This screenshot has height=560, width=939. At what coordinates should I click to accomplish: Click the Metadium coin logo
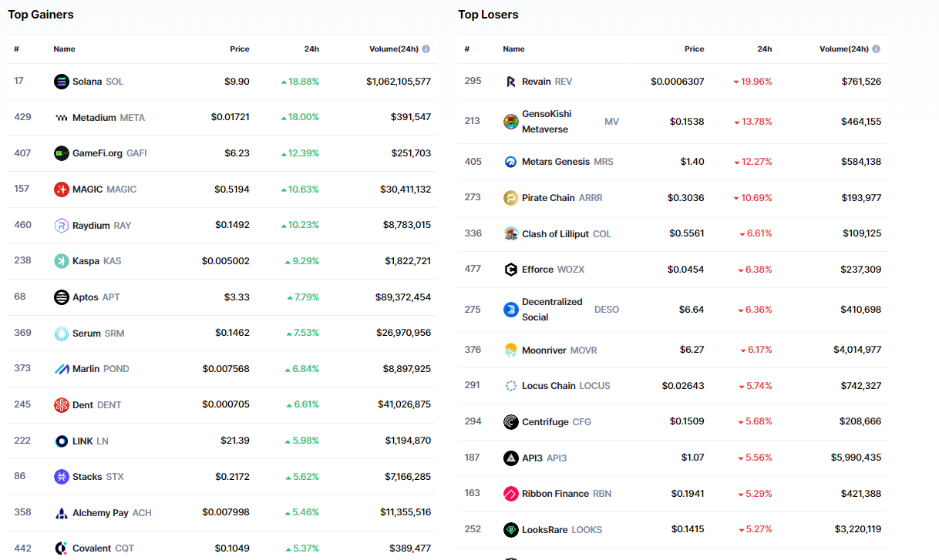pyautogui.click(x=62, y=118)
